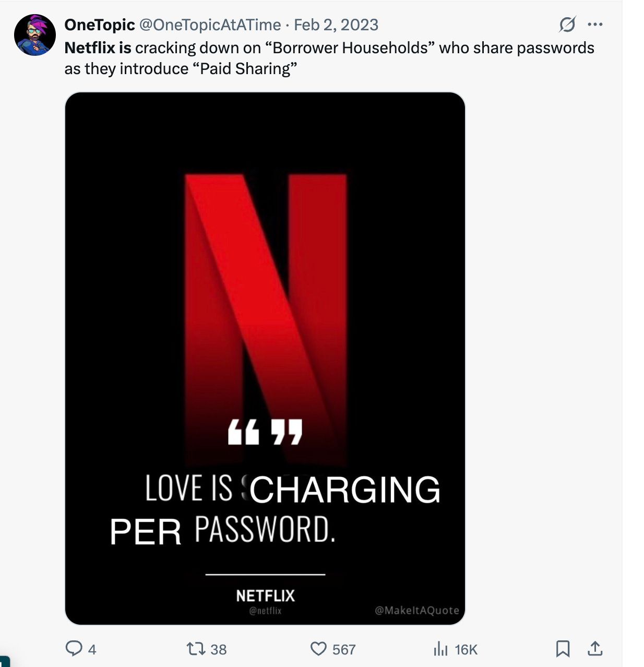644x667 pixels.
Task: Open the view analytics bar-chart icon
Action: (441, 649)
